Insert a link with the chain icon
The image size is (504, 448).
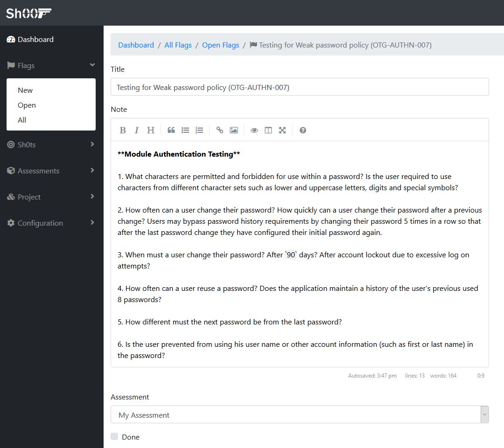click(220, 130)
